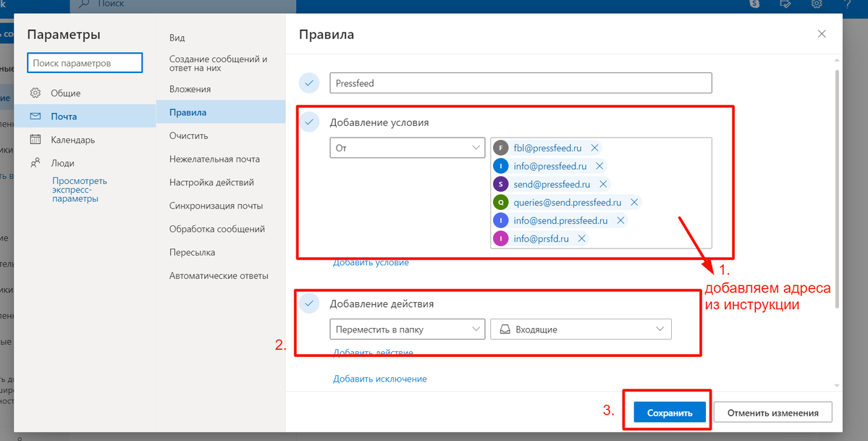
Task: Click the rule name field containing Pressfeed
Action: pyautogui.click(x=521, y=83)
